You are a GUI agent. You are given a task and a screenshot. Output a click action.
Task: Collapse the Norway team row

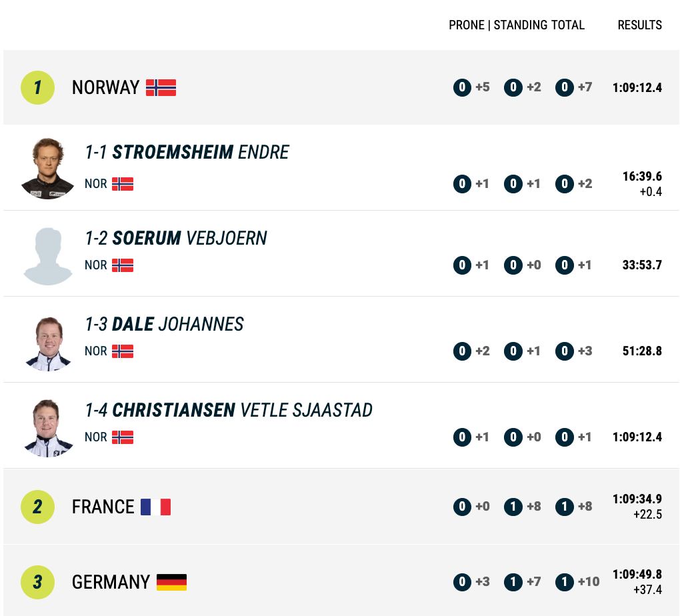[x=341, y=87]
